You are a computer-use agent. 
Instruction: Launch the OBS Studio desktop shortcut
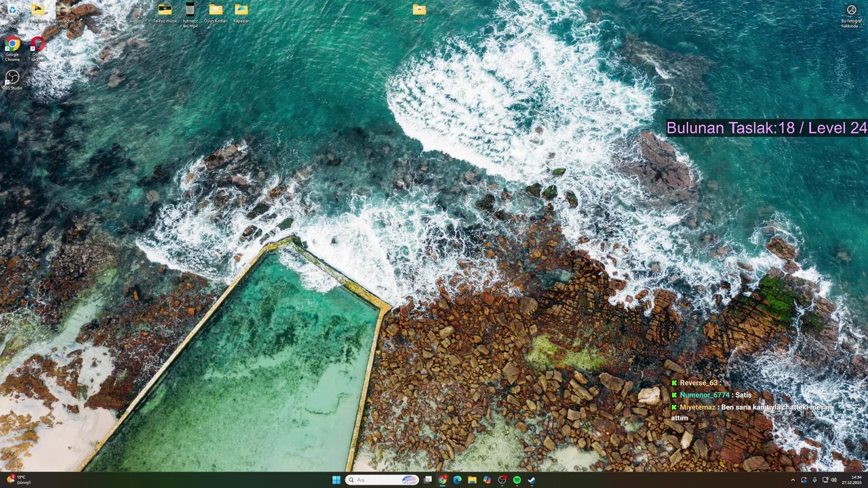[12, 80]
